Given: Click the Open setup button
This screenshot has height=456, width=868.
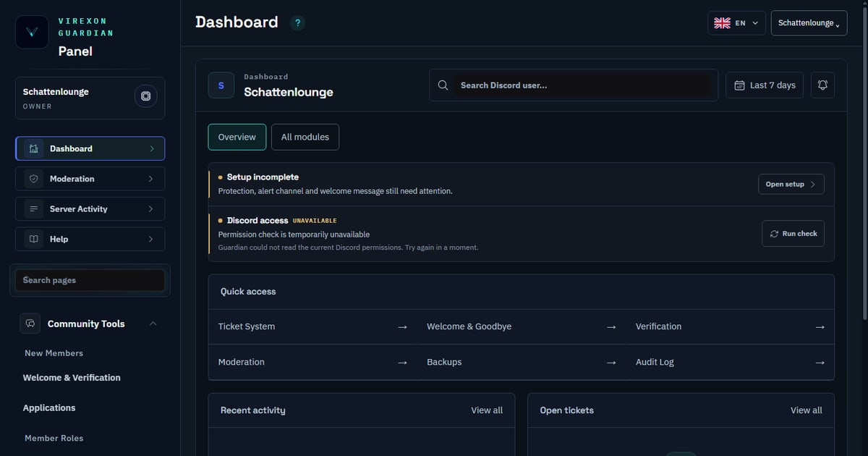Looking at the screenshot, I should click(x=791, y=185).
